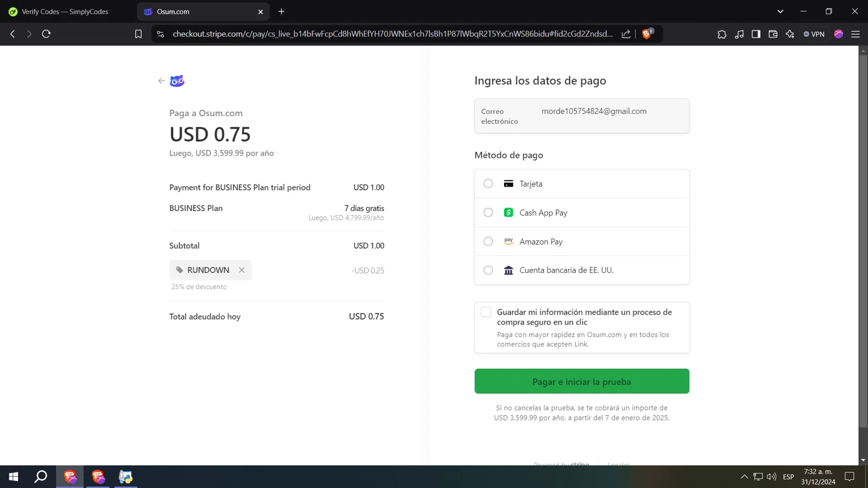Open second Brave browser taskbar icon
This screenshot has width=868, height=488.
[x=98, y=476]
